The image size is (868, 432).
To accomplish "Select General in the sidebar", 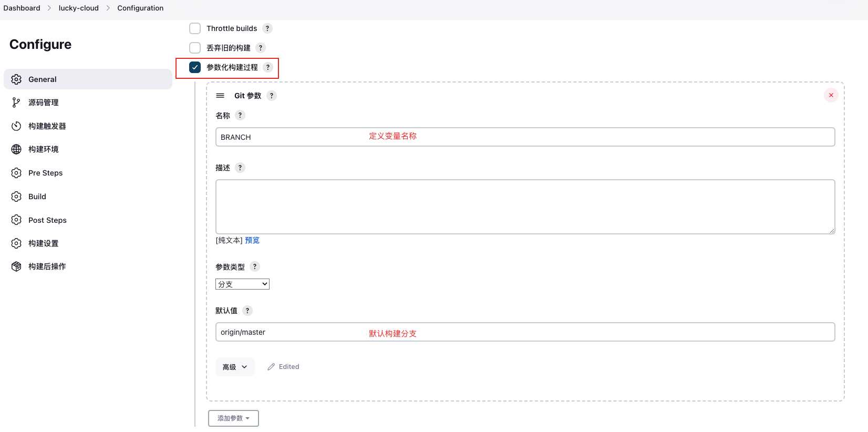I will click(88, 79).
